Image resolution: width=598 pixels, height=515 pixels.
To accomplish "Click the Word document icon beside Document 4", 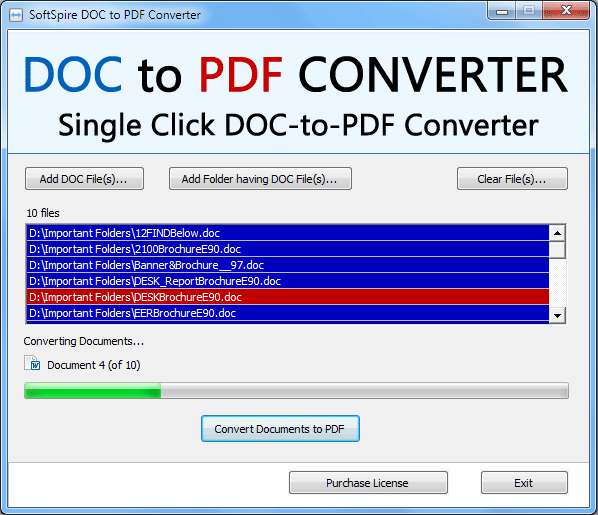I will tap(32, 363).
